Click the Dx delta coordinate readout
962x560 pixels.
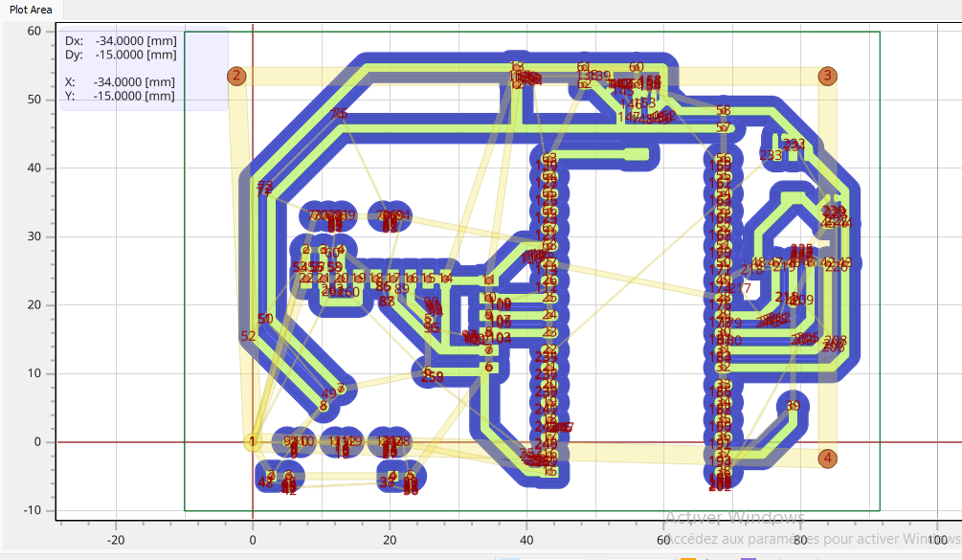[120, 41]
